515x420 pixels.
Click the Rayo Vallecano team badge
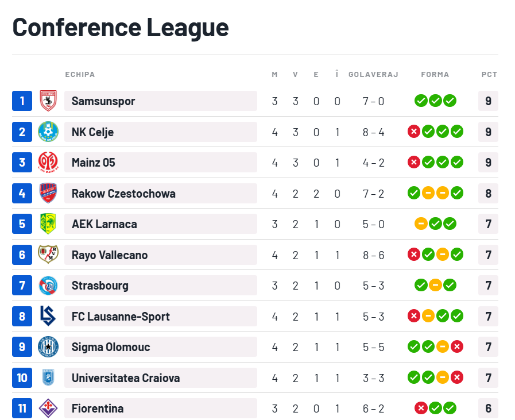coord(48,255)
